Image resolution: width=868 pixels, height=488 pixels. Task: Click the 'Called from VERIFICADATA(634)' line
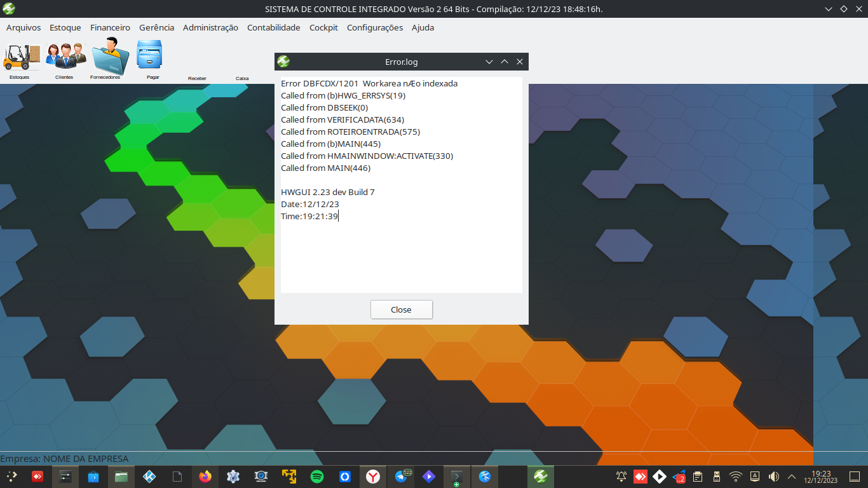pyautogui.click(x=342, y=119)
